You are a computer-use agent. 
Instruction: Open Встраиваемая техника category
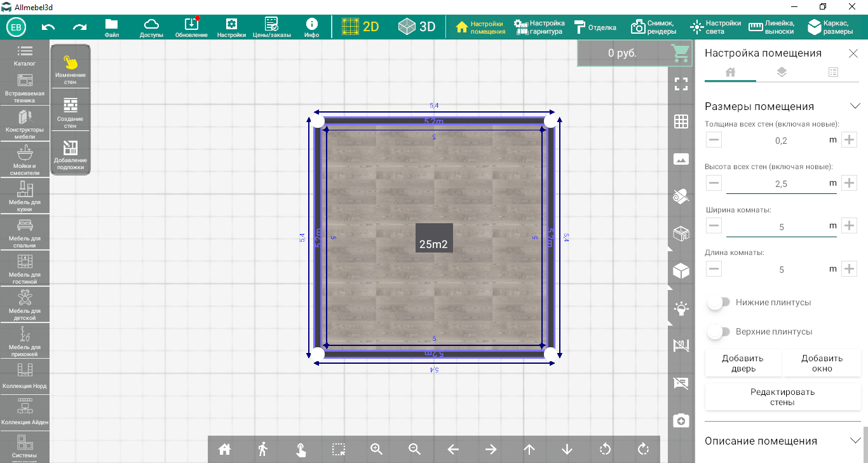25,88
